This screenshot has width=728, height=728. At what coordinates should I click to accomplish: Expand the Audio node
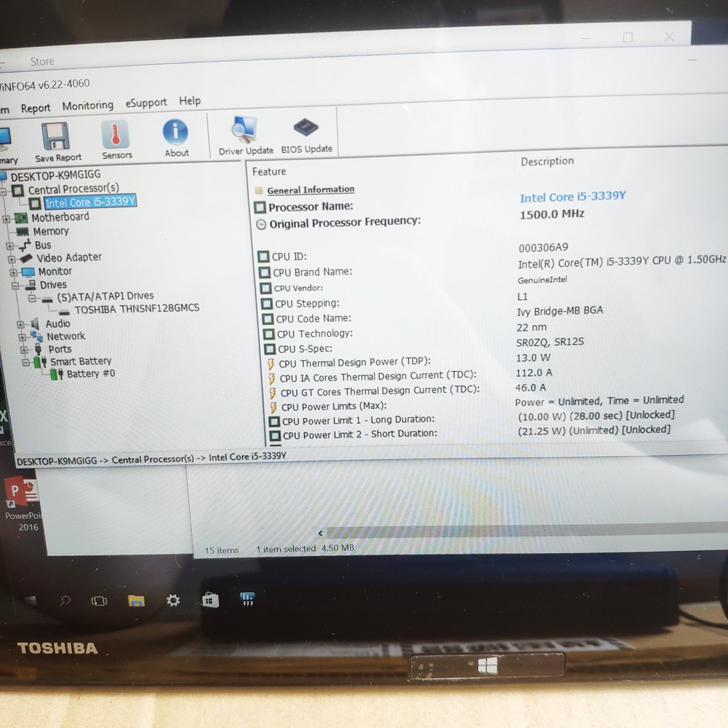pos(22,323)
